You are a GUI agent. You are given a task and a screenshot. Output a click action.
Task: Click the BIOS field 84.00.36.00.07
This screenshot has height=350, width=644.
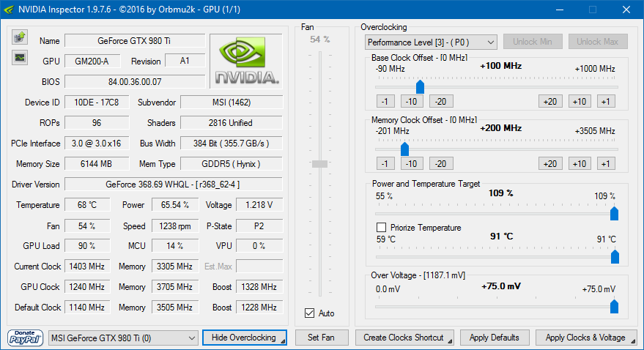coord(135,82)
